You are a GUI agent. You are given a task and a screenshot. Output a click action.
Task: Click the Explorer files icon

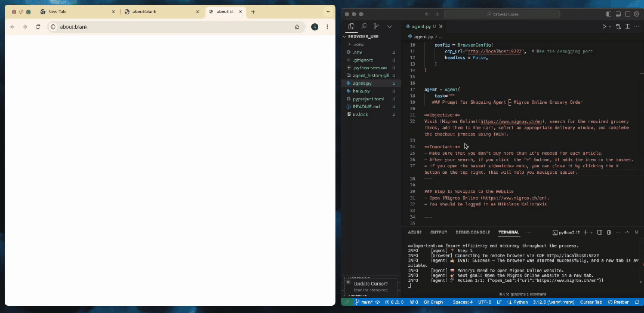pyautogui.click(x=351, y=26)
